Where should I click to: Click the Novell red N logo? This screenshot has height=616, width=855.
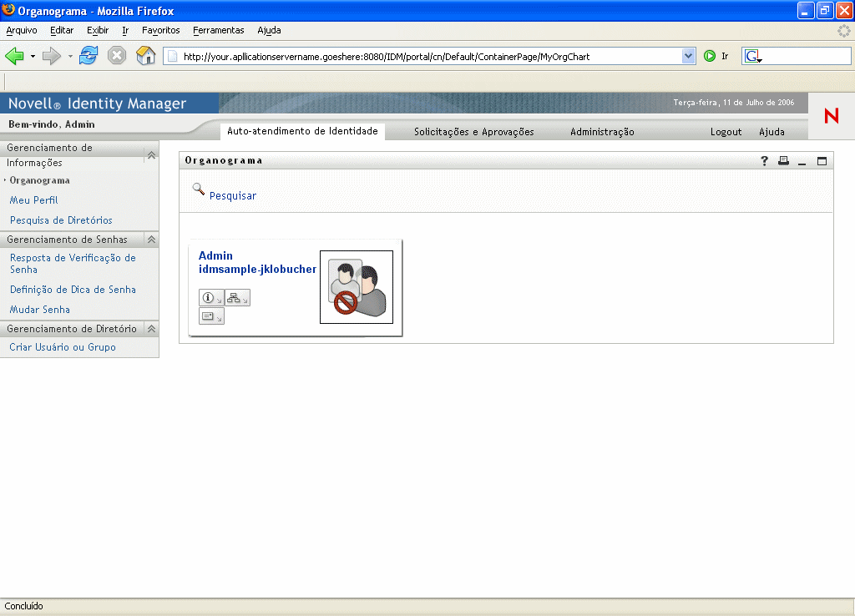click(x=832, y=115)
